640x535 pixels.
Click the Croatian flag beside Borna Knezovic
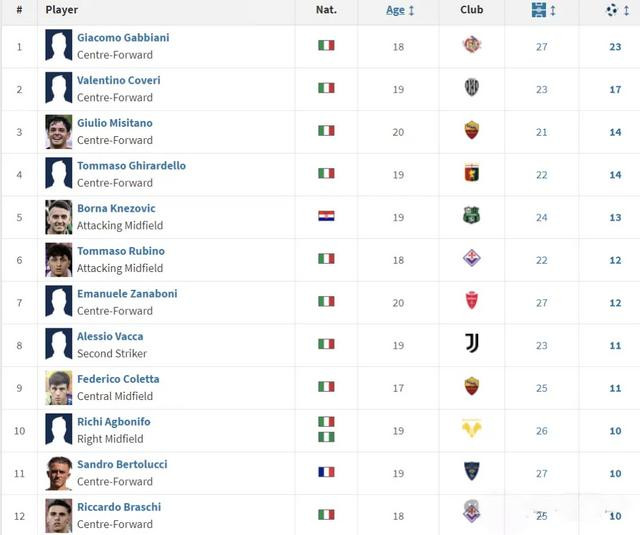click(x=326, y=216)
